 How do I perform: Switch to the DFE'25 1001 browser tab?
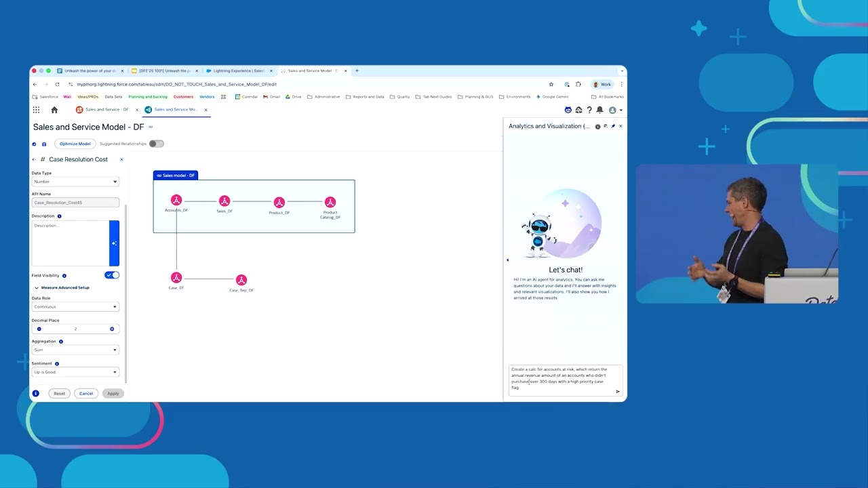pos(165,70)
